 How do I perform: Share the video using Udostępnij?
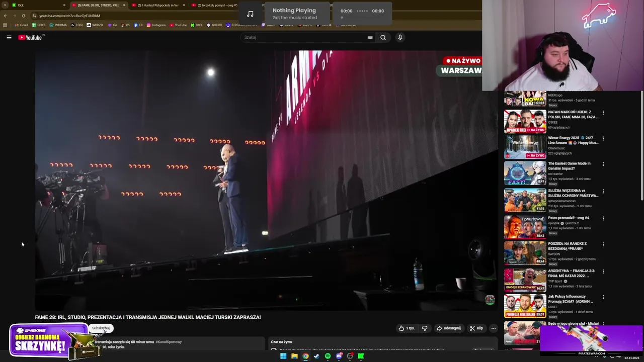448,328
